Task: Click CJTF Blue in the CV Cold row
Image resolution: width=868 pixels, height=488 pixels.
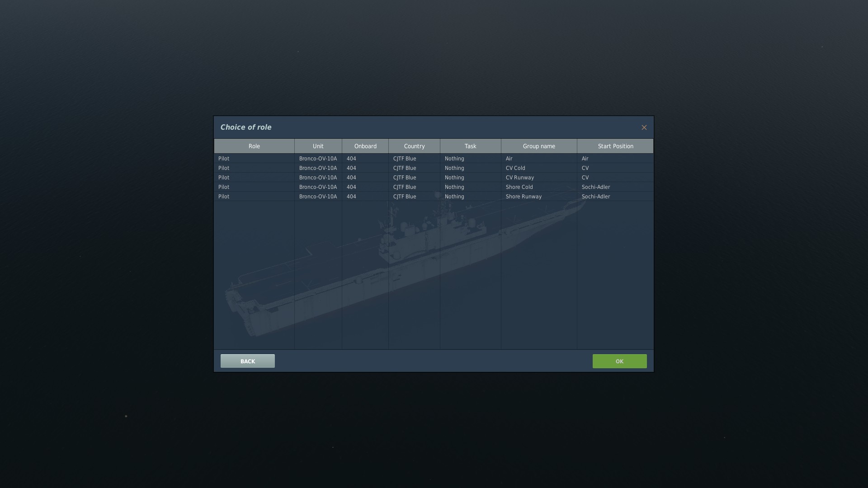Action: (x=404, y=168)
